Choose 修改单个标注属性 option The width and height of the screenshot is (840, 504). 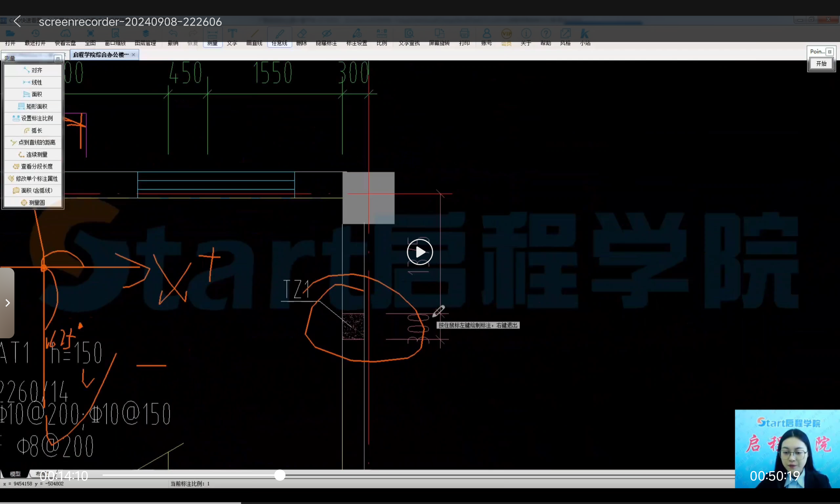pos(33,178)
